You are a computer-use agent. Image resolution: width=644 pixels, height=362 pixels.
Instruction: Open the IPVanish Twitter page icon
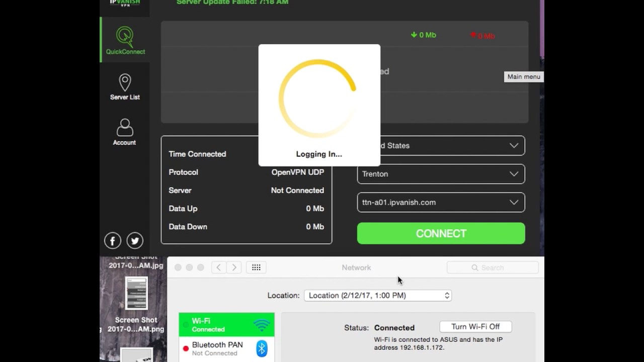click(135, 241)
